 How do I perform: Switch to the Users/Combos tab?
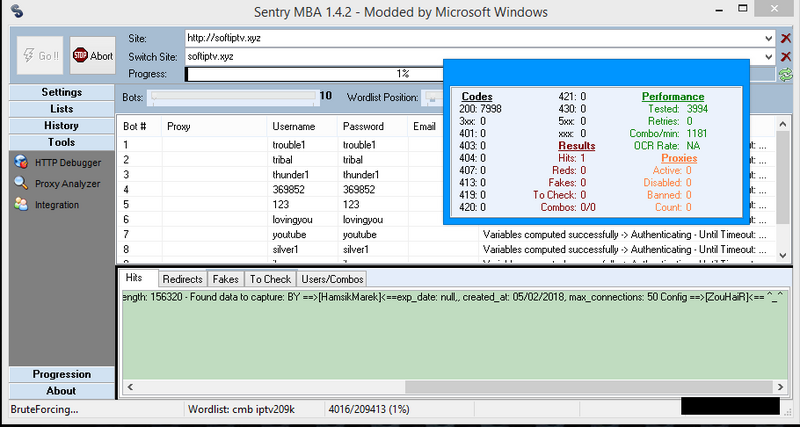click(x=332, y=279)
